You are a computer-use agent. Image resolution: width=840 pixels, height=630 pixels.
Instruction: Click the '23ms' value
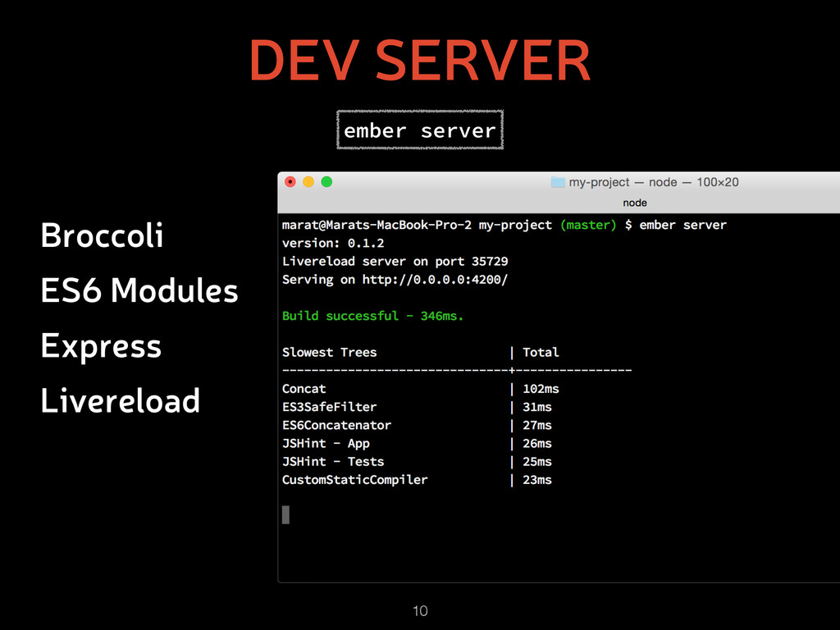coord(537,480)
